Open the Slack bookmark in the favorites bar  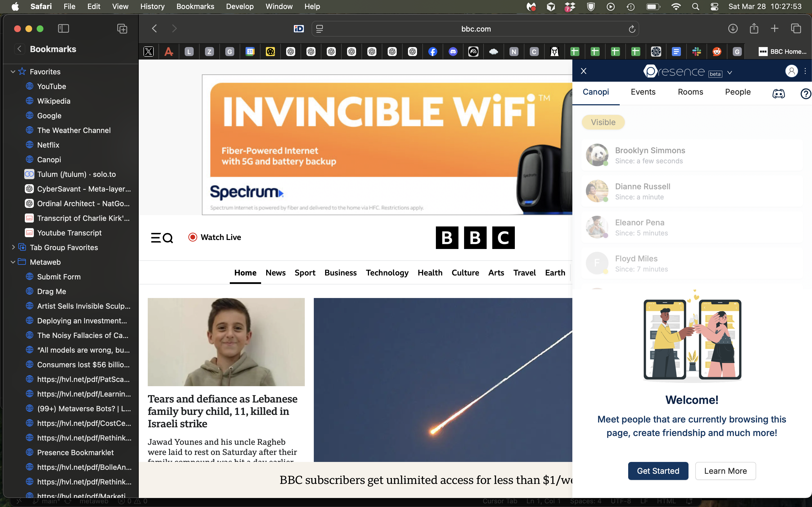pos(697,51)
